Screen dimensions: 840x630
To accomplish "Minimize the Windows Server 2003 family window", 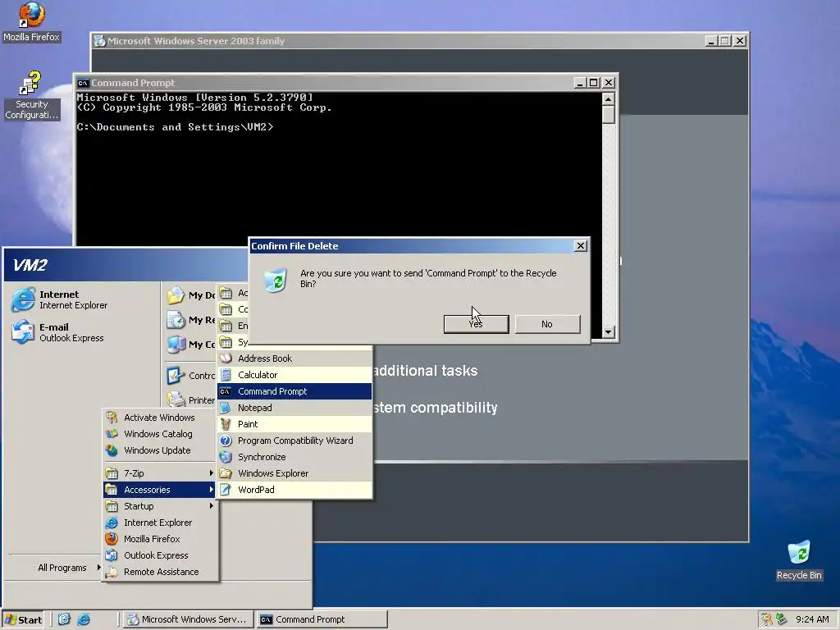I will tap(711, 41).
